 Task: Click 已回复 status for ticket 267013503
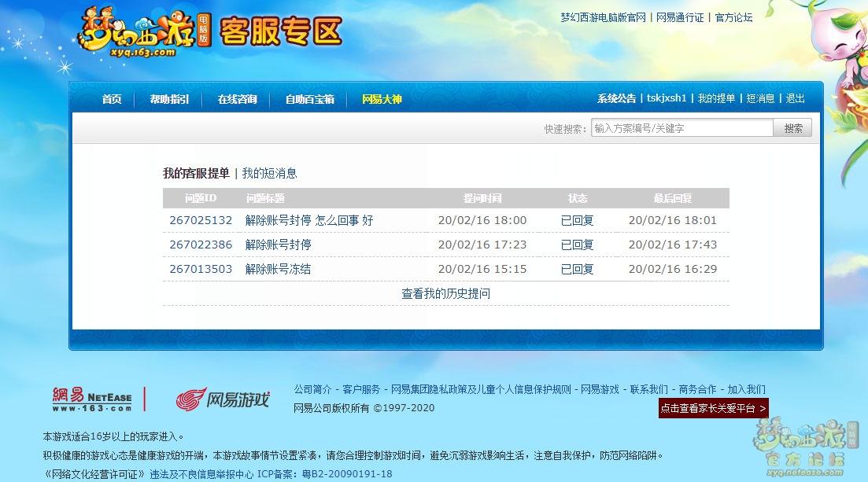577,269
